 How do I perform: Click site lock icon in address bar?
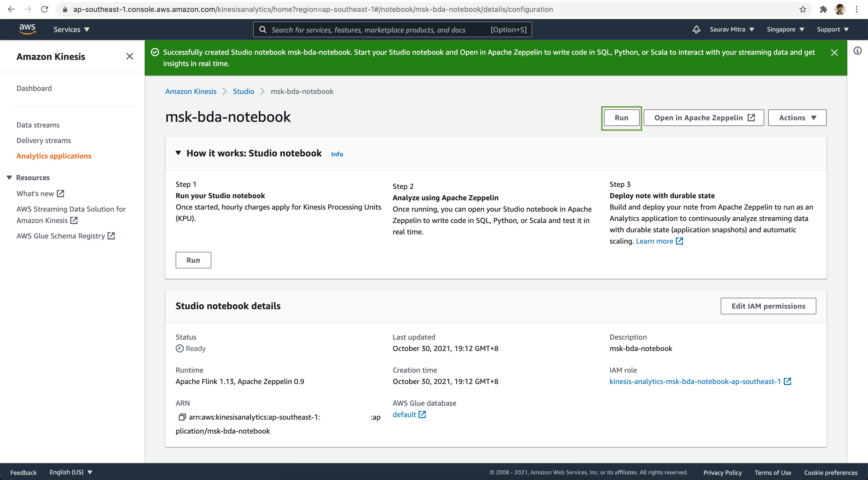click(65, 10)
